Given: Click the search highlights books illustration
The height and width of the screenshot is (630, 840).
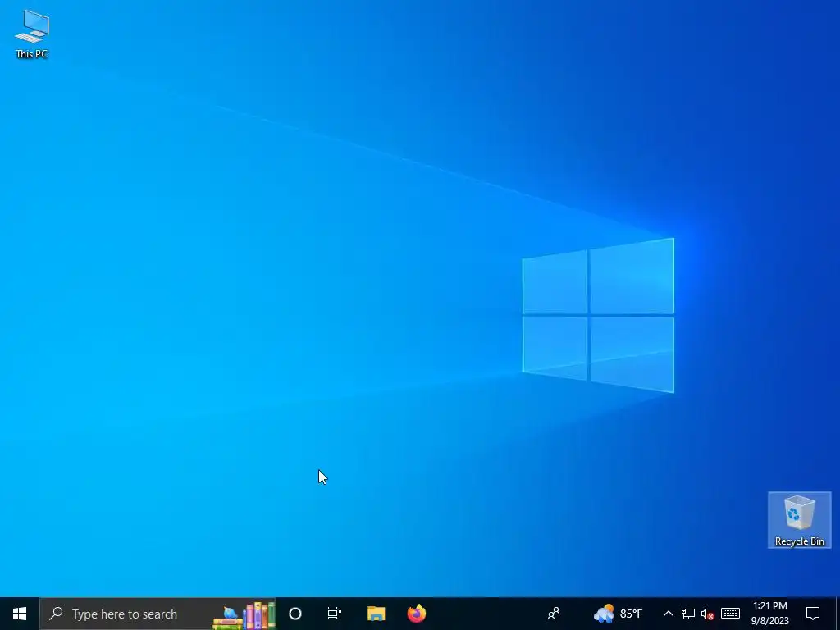Looking at the screenshot, I should 244,615.
